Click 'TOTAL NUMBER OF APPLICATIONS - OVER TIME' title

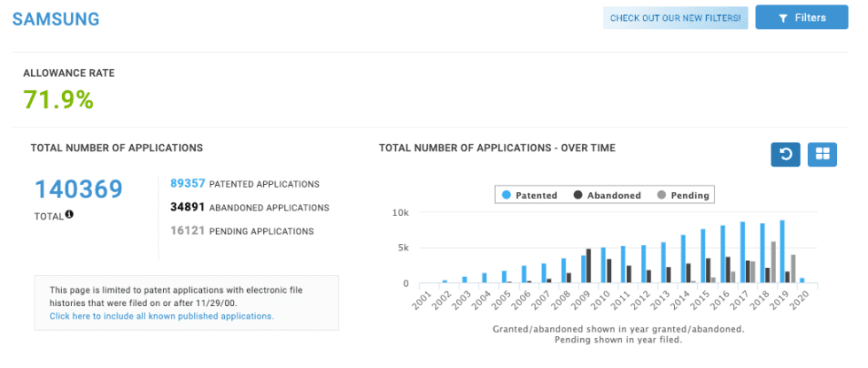[x=497, y=148]
